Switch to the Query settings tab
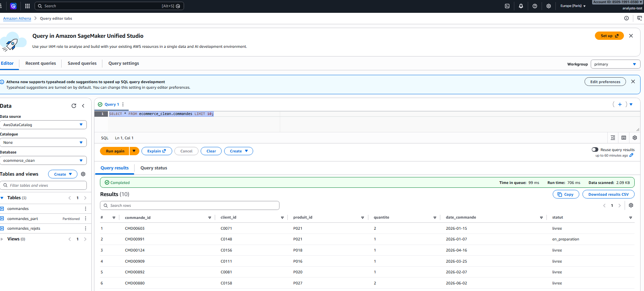This screenshot has height=291, width=644. (x=123, y=63)
